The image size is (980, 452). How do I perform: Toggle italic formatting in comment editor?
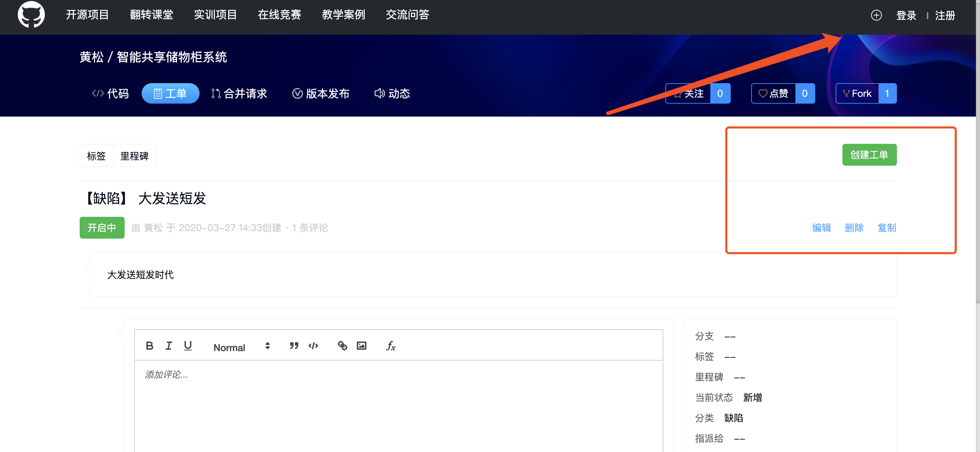coord(169,345)
